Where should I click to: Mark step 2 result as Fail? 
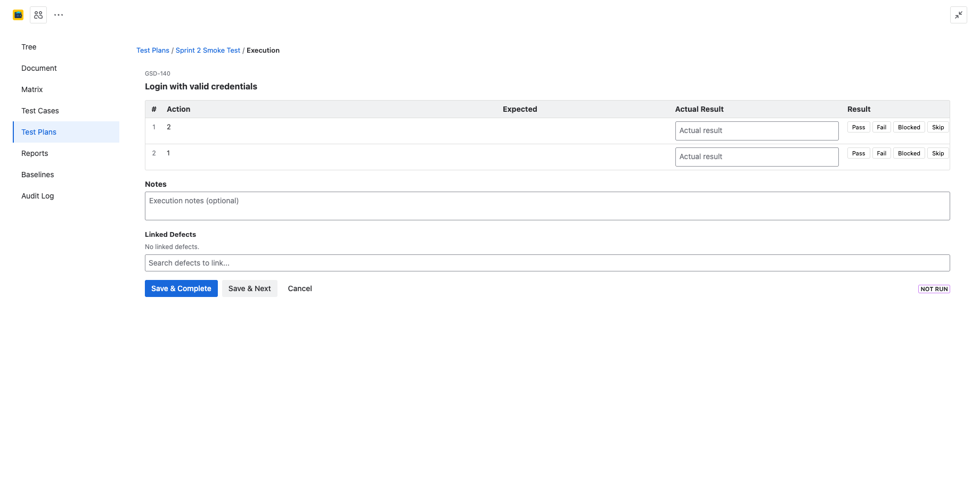[x=881, y=153]
